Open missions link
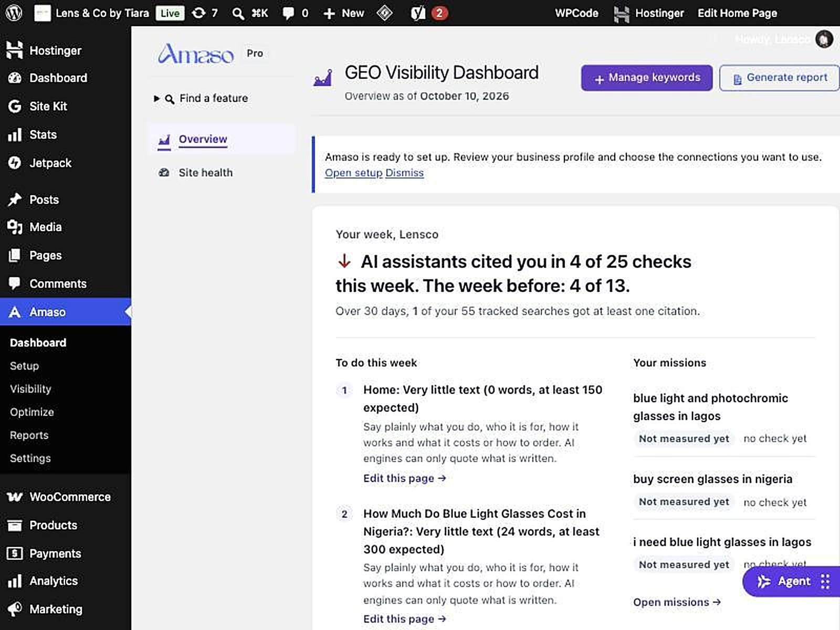 pos(677,602)
